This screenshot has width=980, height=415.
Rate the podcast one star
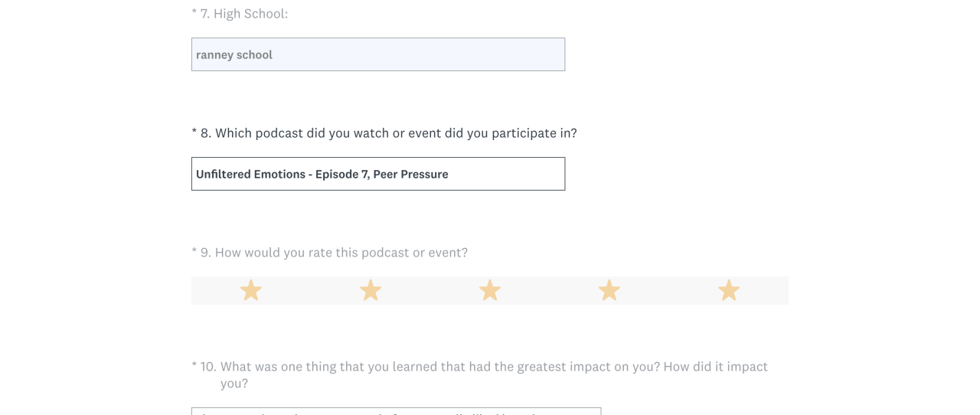[x=251, y=290]
